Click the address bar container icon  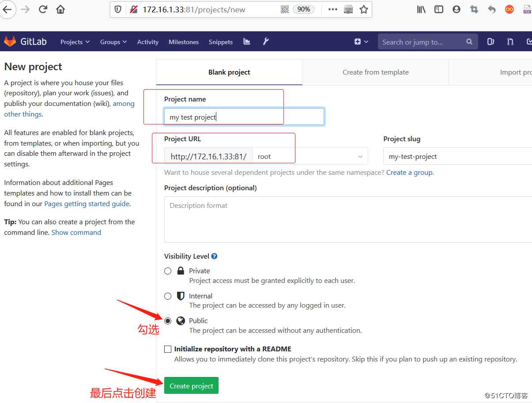point(348,9)
